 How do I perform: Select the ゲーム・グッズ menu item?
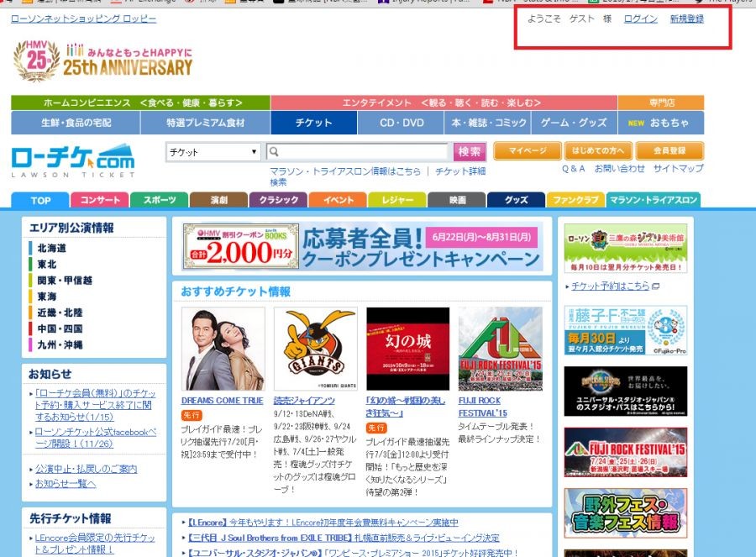(575, 123)
